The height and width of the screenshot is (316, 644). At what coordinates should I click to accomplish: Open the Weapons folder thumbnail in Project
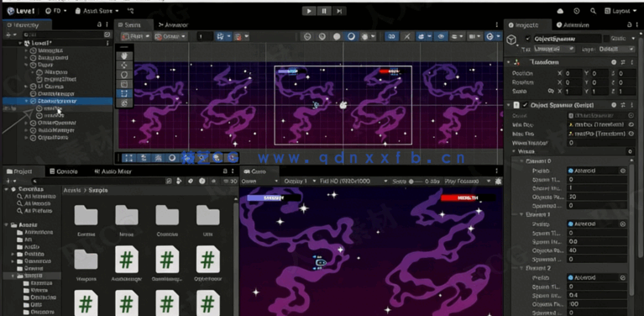[x=86, y=261]
